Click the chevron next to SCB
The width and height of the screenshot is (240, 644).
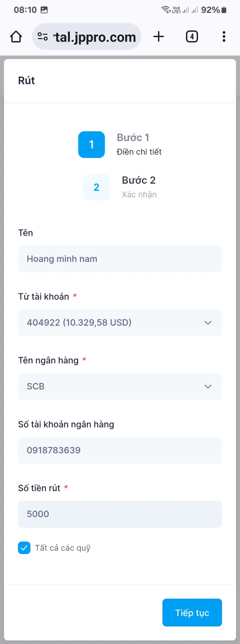click(x=208, y=386)
